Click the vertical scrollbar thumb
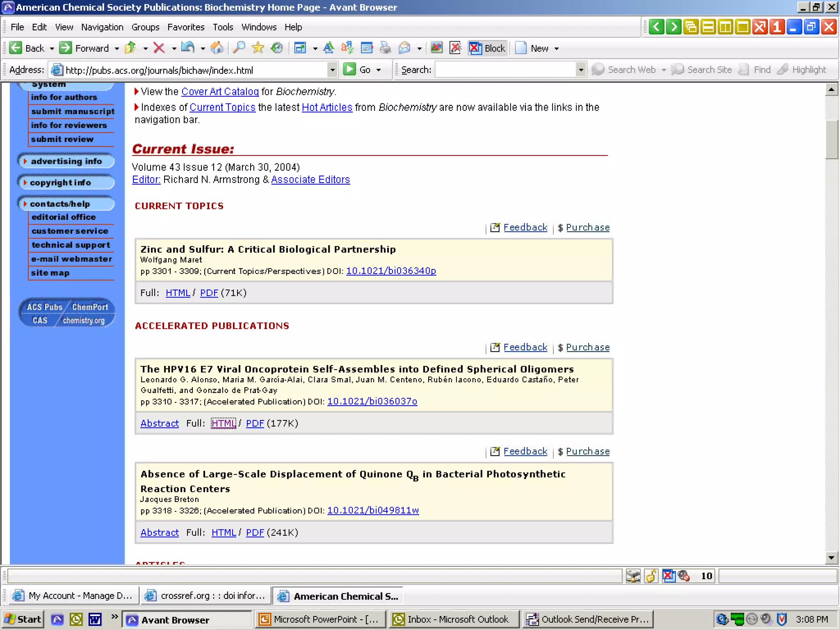 click(831, 139)
